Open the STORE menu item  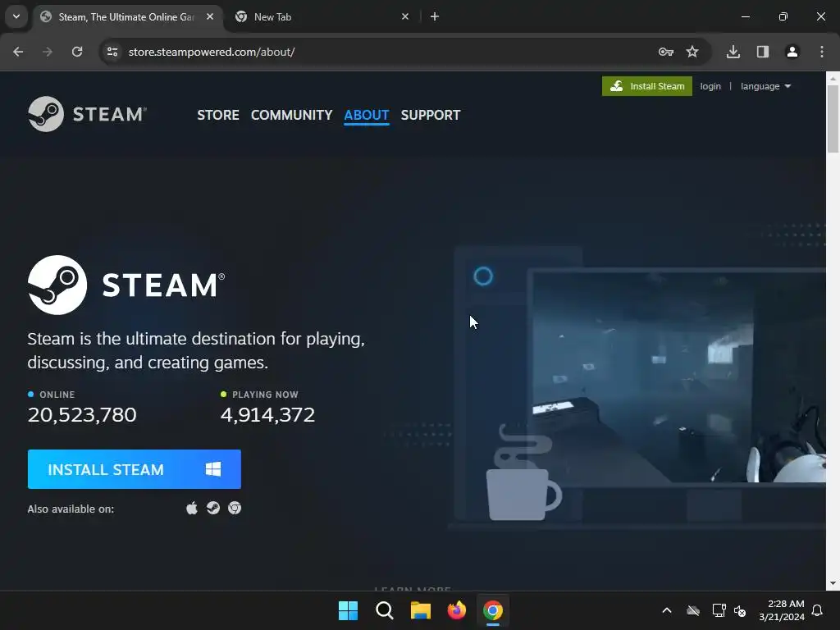coord(218,115)
